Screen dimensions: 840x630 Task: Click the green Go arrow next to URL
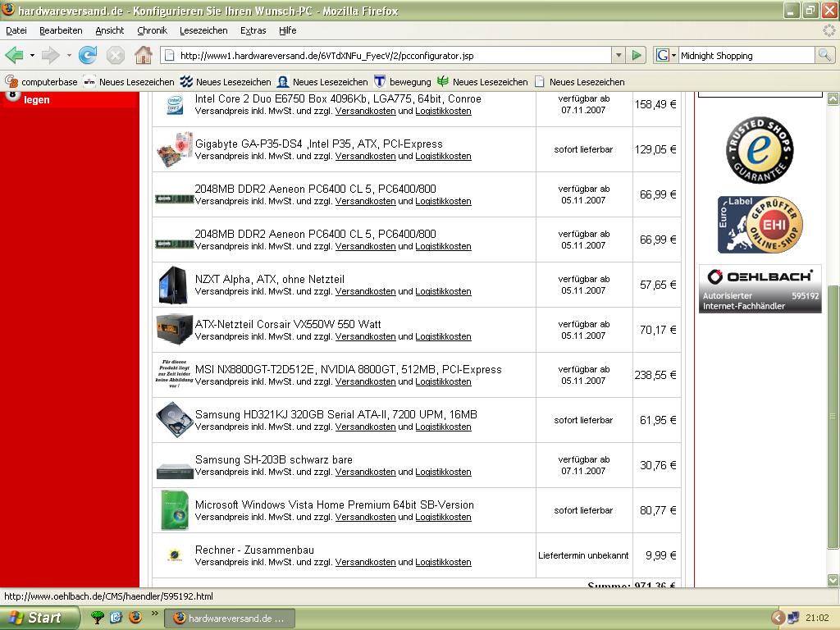tap(637, 55)
